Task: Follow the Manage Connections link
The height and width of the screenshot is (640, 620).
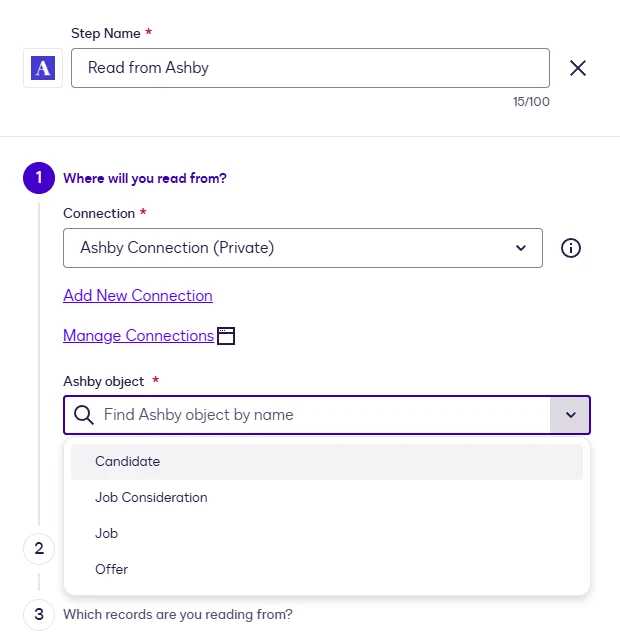Action: [x=138, y=336]
